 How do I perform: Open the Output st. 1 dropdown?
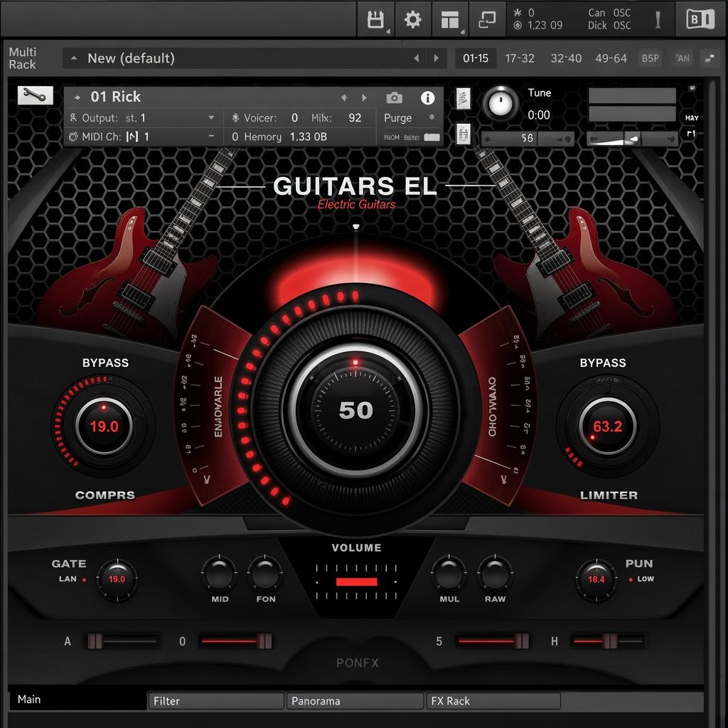pyautogui.click(x=211, y=118)
